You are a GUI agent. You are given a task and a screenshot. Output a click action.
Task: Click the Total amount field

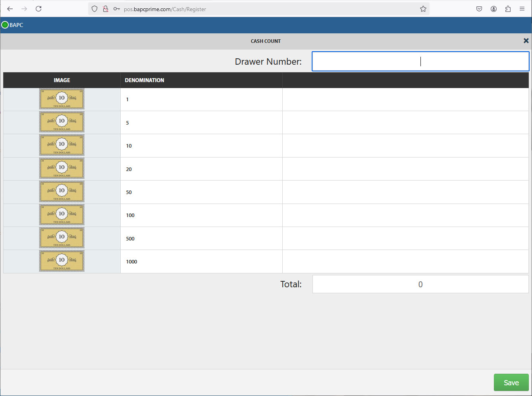(420, 284)
